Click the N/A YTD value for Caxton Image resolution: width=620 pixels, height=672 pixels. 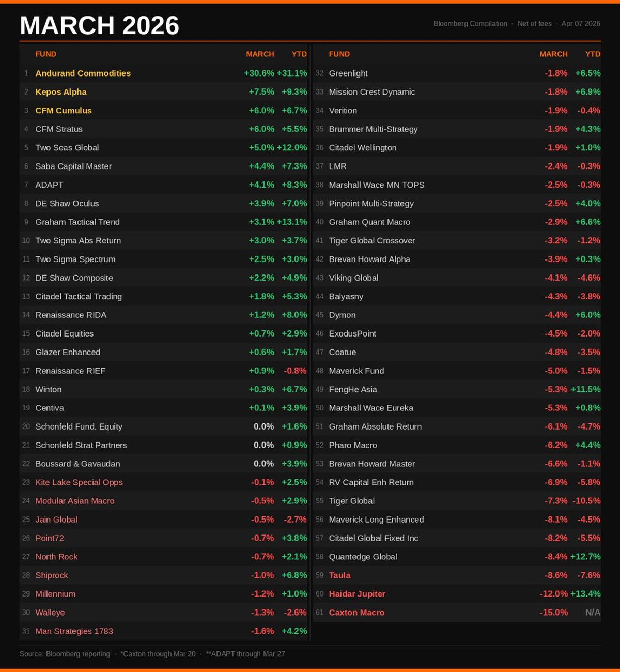coord(592,612)
